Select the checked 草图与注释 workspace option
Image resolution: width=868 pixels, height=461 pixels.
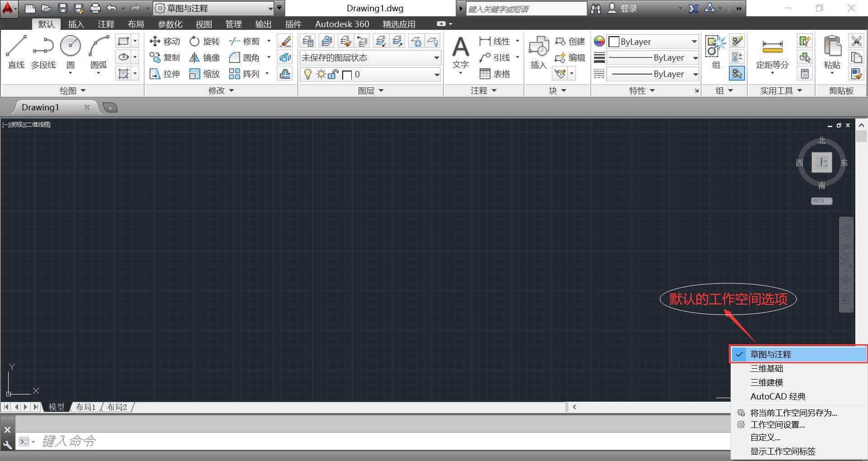pyautogui.click(x=799, y=354)
